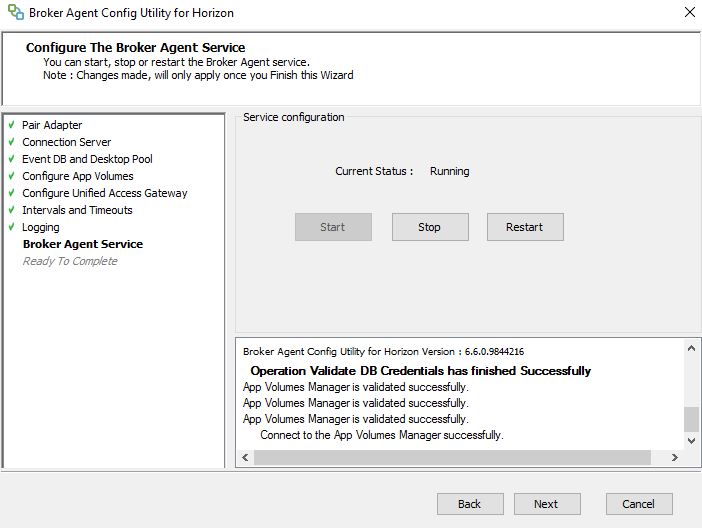The width and height of the screenshot is (702, 528).
Task: Click the Current Status label
Action: 374,171
